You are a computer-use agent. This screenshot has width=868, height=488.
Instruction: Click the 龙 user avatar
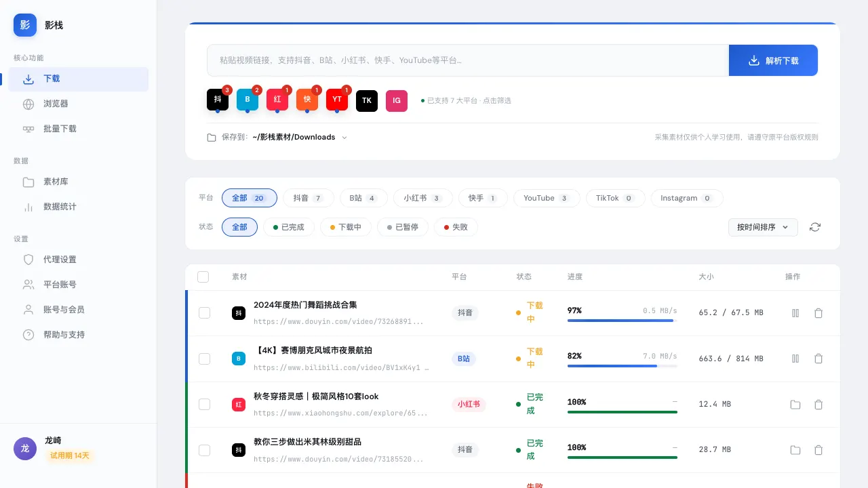click(x=25, y=448)
